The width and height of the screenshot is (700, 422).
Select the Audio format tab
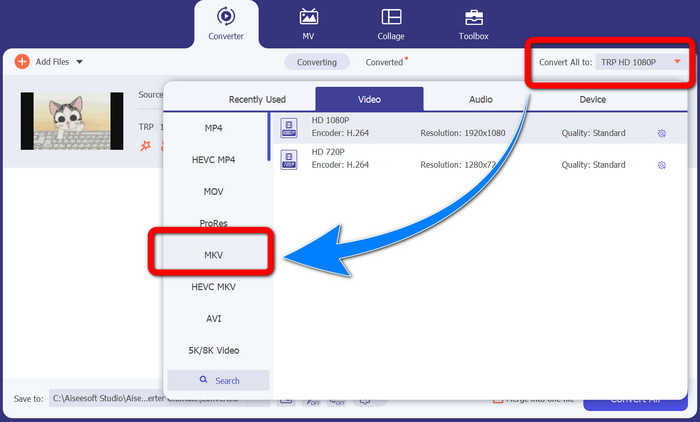(481, 99)
